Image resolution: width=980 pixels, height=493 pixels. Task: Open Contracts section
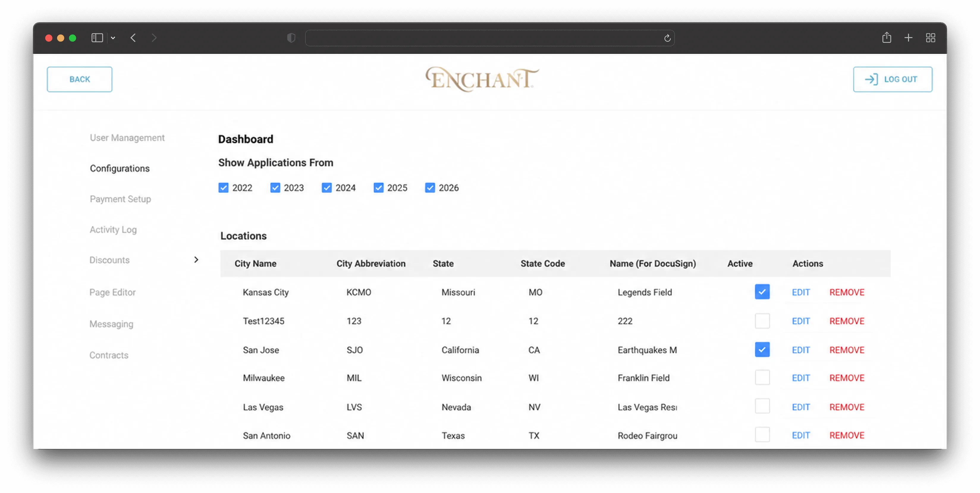pos(109,355)
